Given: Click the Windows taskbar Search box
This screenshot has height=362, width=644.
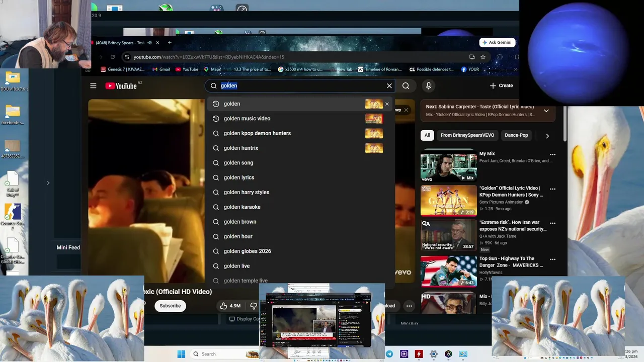Looking at the screenshot, I should point(224,354).
